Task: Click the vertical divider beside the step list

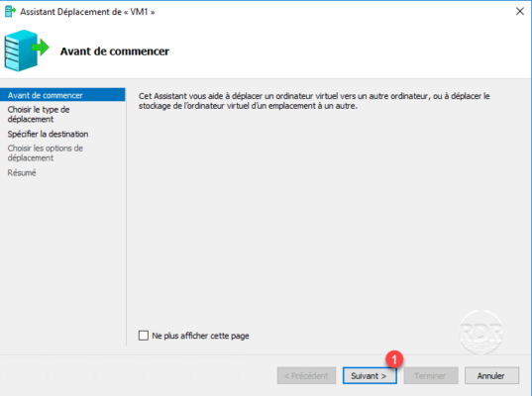Action: click(x=126, y=217)
